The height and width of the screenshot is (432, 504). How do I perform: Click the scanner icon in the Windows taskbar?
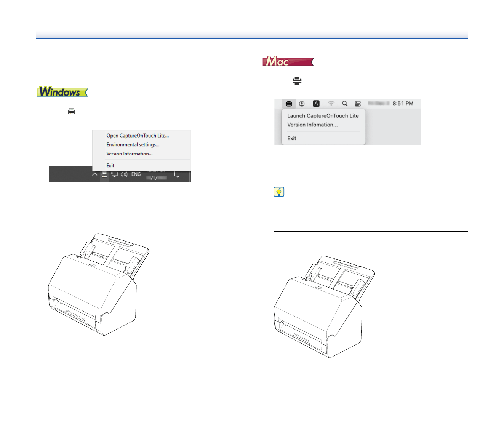[x=104, y=175]
